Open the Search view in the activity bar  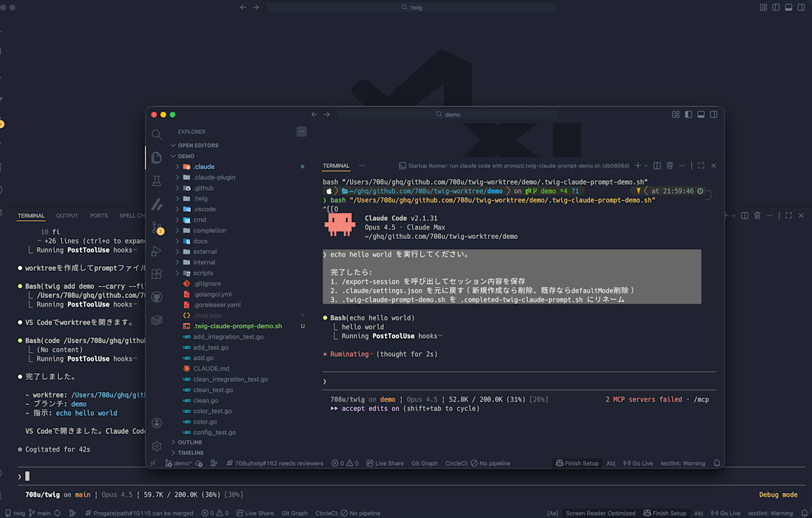[x=156, y=134]
